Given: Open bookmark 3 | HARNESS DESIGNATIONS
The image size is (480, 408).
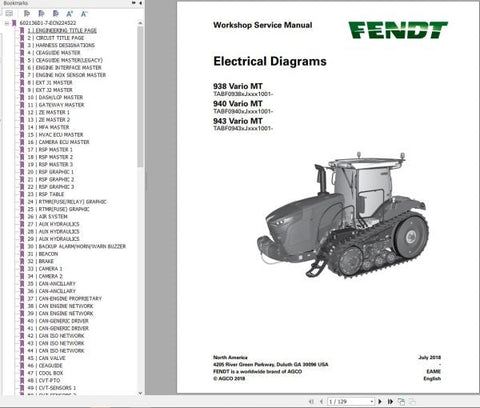Looking at the screenshot, I should [61, 45].
